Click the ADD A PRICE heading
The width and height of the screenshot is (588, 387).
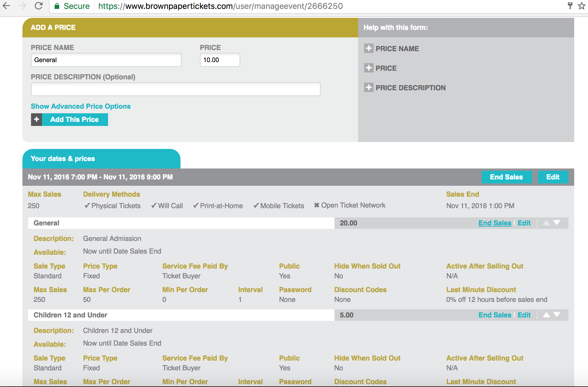tap(53, 28)
